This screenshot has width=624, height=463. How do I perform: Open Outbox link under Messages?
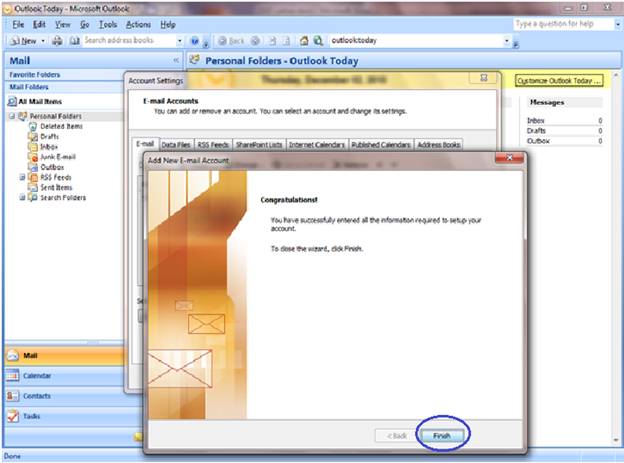click(538, 141)
